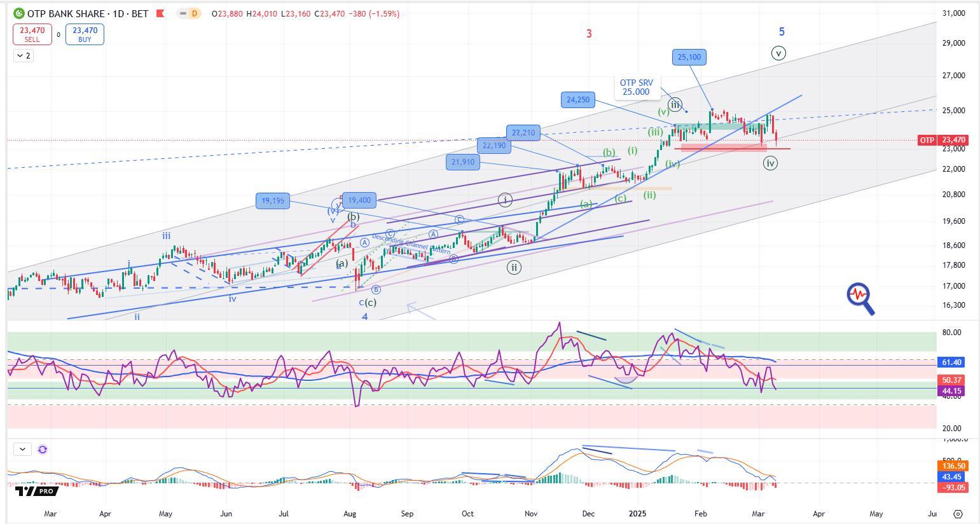Click the magnifier pulse icon on chart
The height and width of the screenshot is (524, 980).
coord(860,299)
